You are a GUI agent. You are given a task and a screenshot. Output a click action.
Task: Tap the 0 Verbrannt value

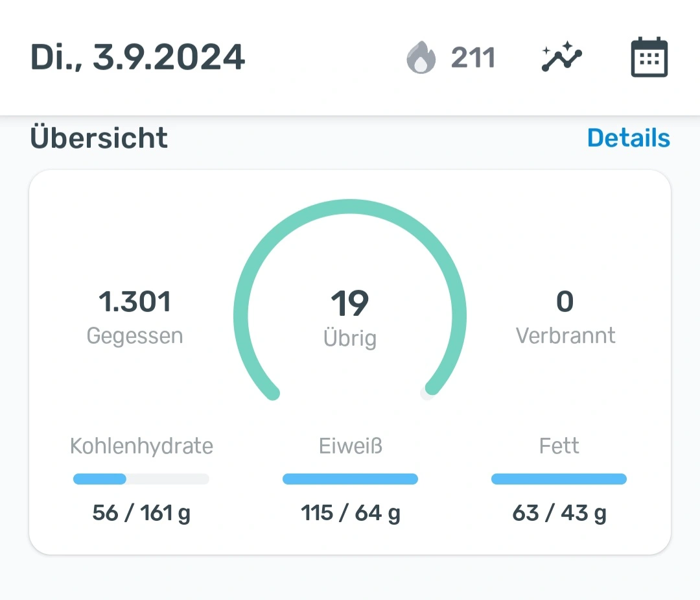565,302
